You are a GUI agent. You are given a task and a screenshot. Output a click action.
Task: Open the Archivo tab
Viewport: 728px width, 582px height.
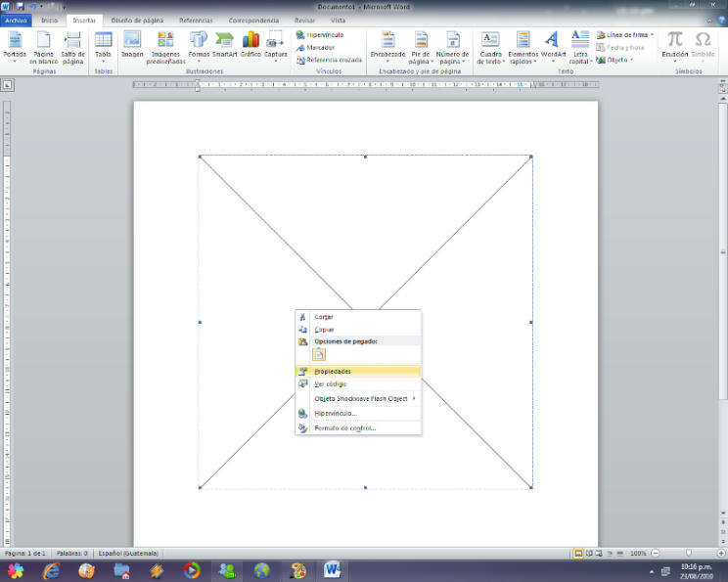tap(17, 21)
